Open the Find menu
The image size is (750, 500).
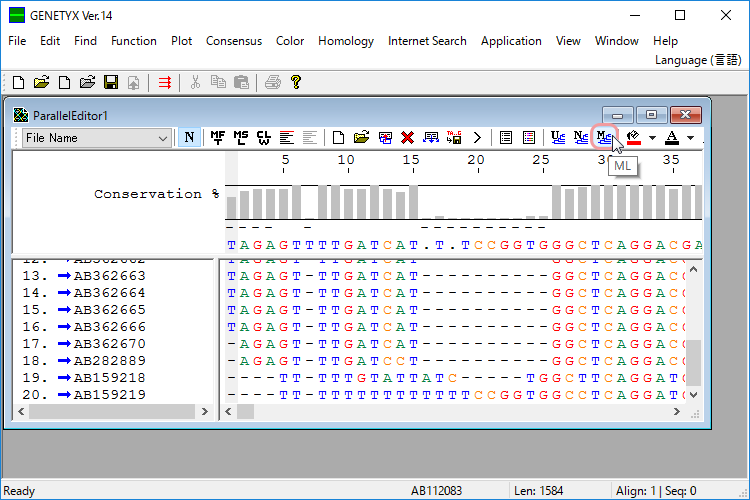(85, 41)
